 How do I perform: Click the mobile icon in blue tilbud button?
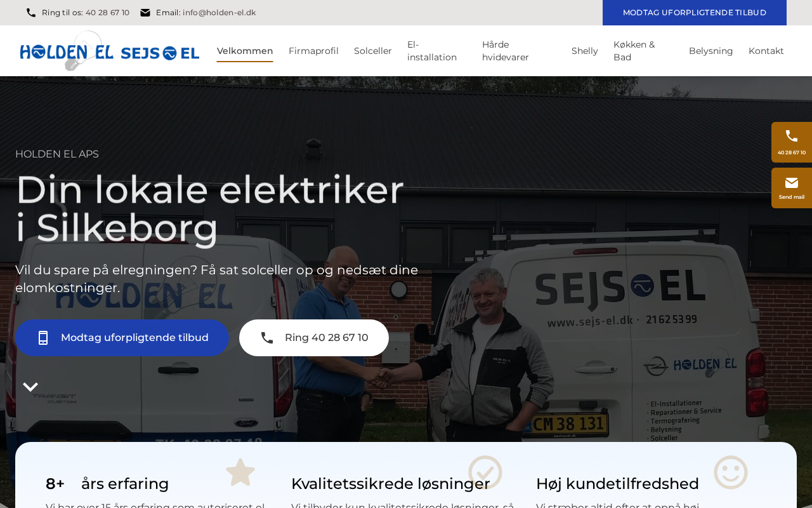[43, 338]
